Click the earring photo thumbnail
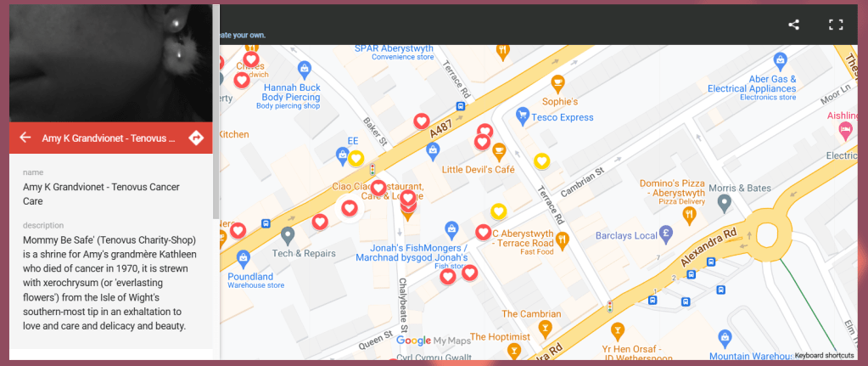The height and width of the screenshot is (366, 868). pyautogui.click(x=110, y=63)
